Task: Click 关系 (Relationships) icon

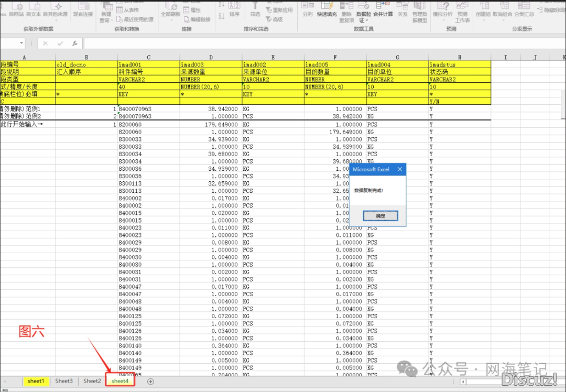Action: pos(402,10)
